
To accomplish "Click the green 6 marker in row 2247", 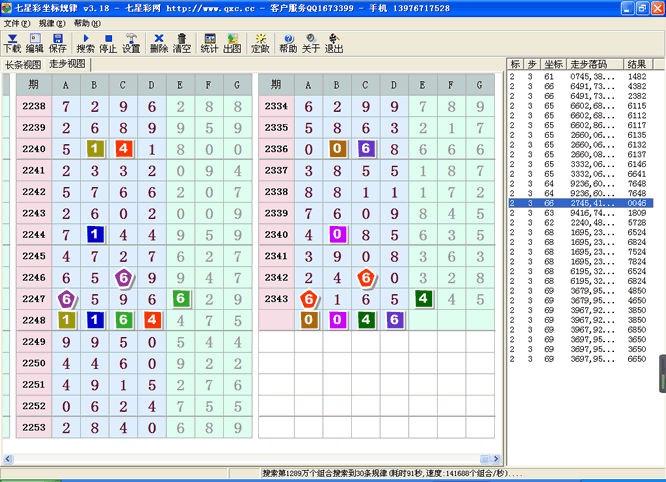I will [x=181, y=299].
